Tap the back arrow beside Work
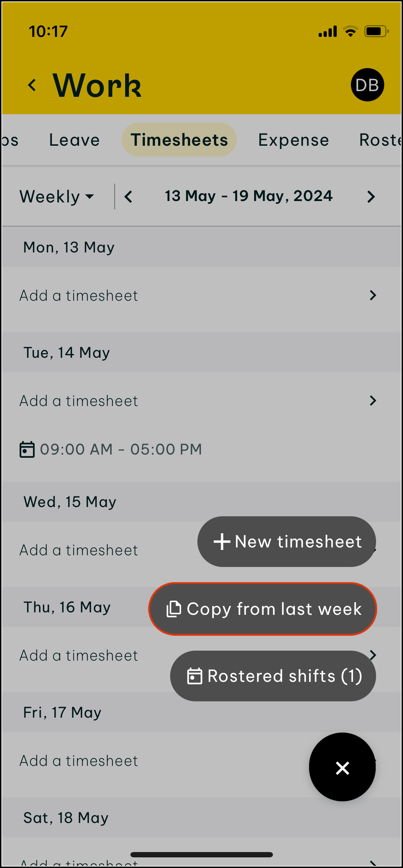 32,85
